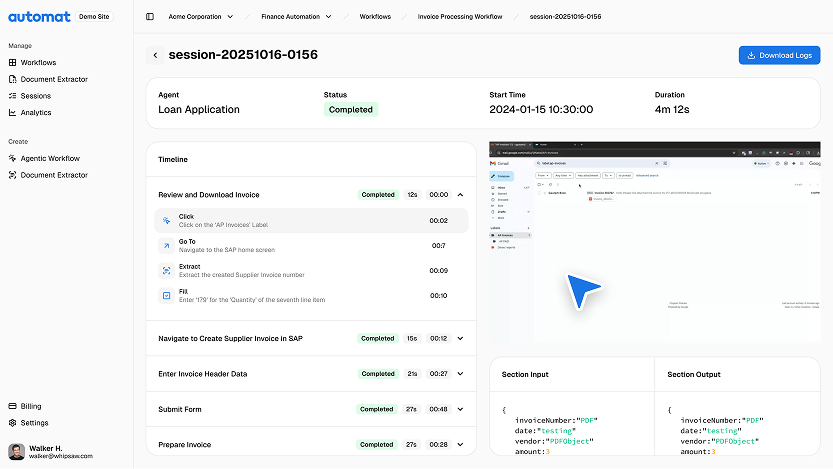833x469 pixels.
Task: Expand the Submit Form section
Action: [460, 410]
